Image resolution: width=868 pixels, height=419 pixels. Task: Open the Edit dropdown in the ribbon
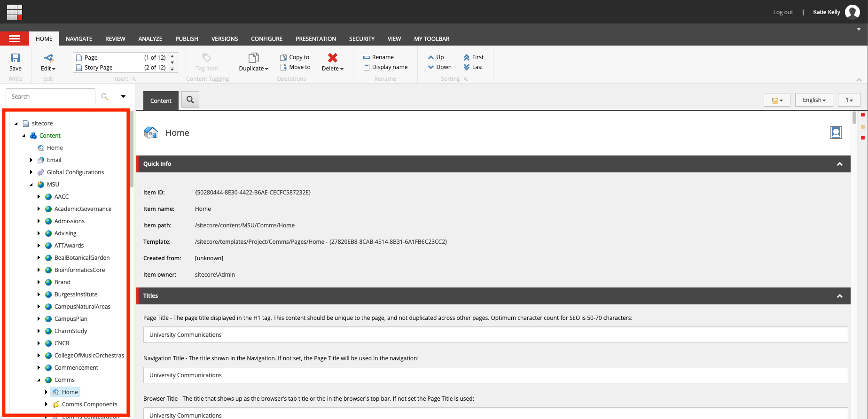point(48,62)
